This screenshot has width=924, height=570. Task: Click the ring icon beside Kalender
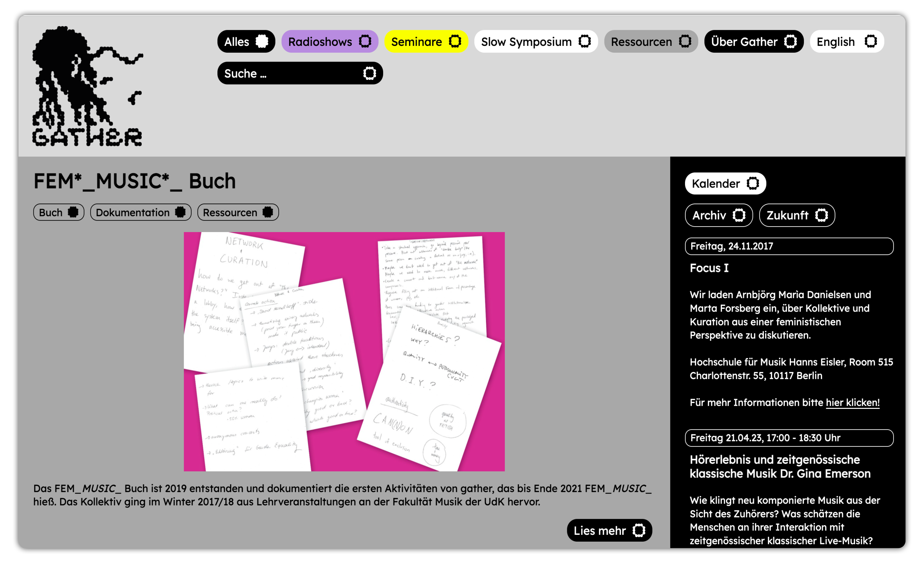753,184
